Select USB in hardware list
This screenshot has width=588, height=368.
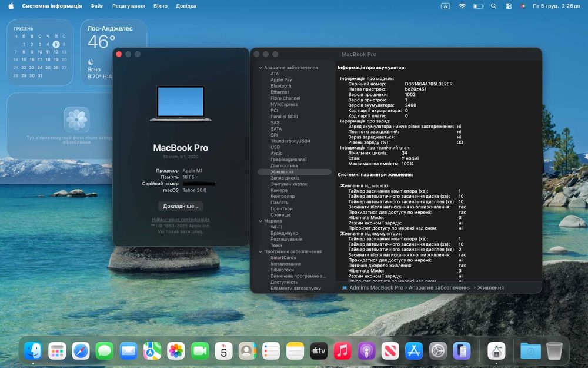click(x=275, y=147)
